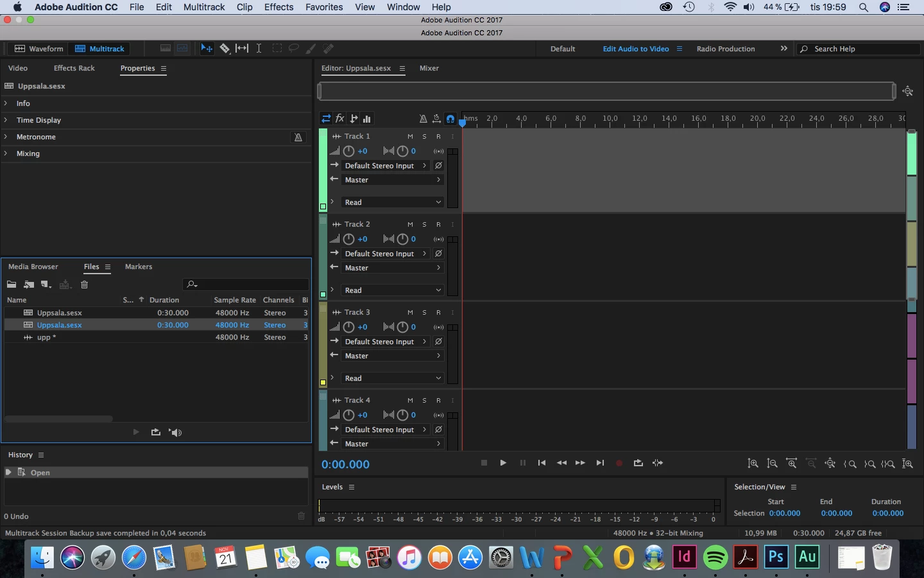Move playhead to next marker
924x578 pixels.
pos(600,463)
